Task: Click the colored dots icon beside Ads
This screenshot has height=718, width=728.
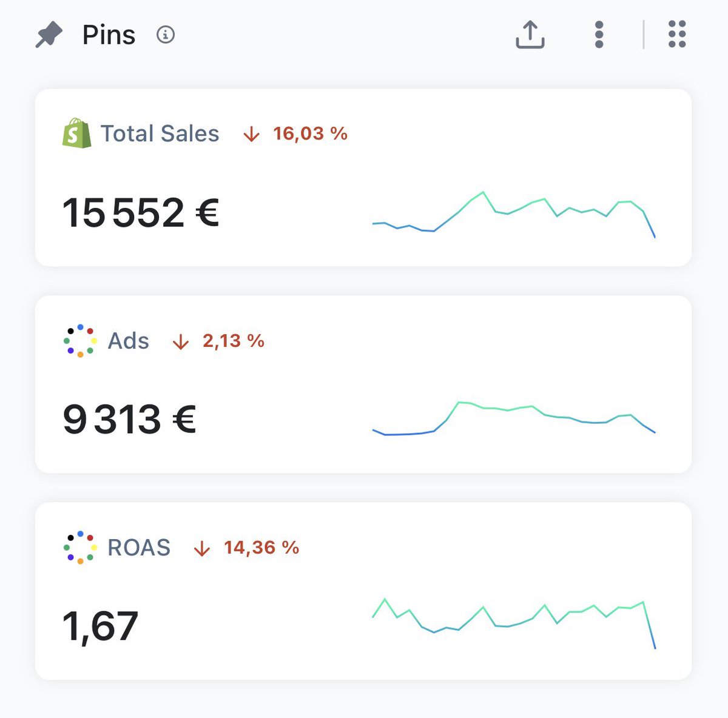Action: tap(80, 341)
